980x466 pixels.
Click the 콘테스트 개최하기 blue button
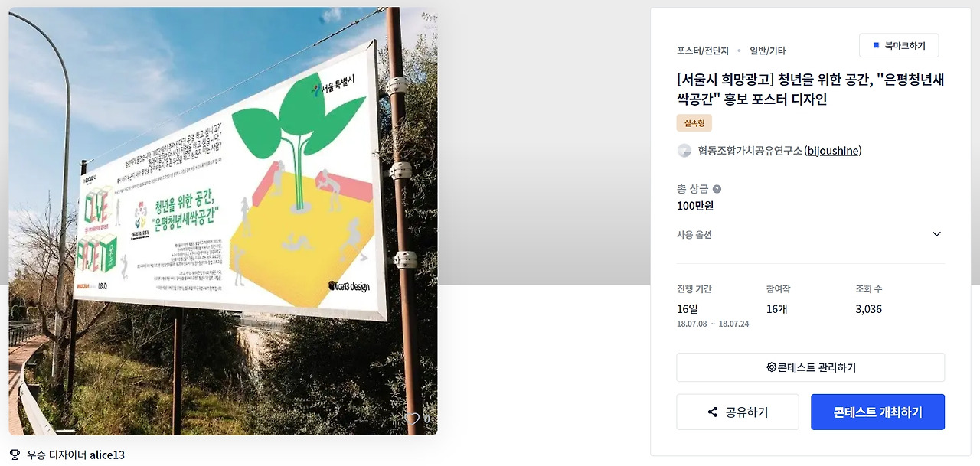(x=877, y=412)
